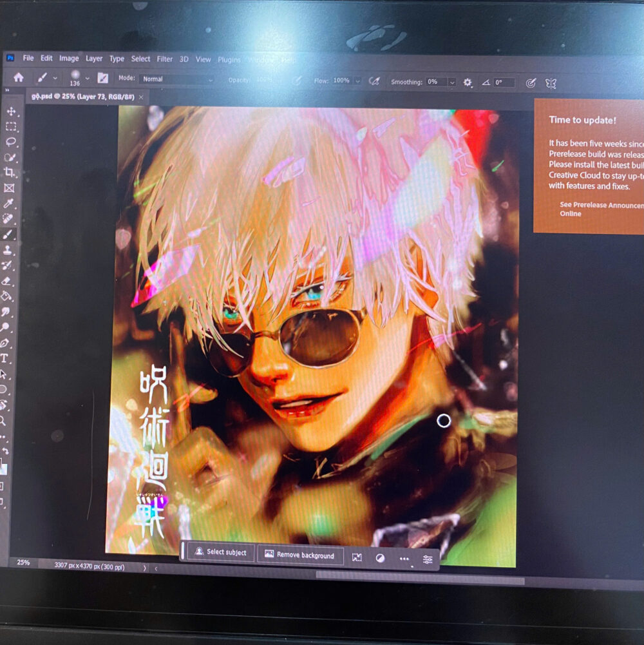Open symmetry paint butterfly options
644x645 pixels.
point(551,83)
